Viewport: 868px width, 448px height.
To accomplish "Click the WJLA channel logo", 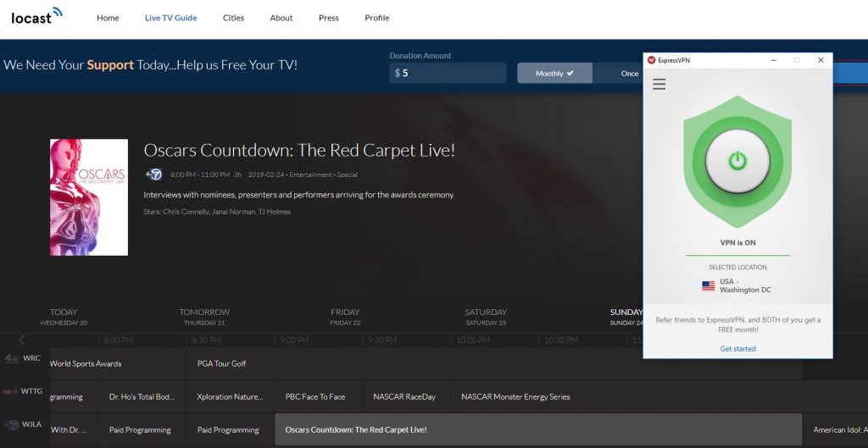I will 12,425.
